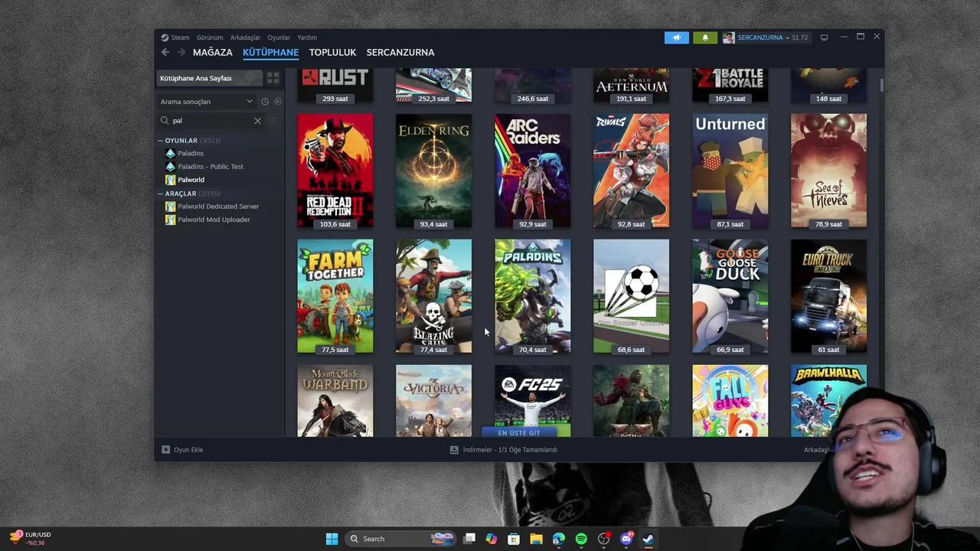This screenshot has height=551, width=980.
Task: Open File Explorer from the taskbar
Action: pos(536,539)
